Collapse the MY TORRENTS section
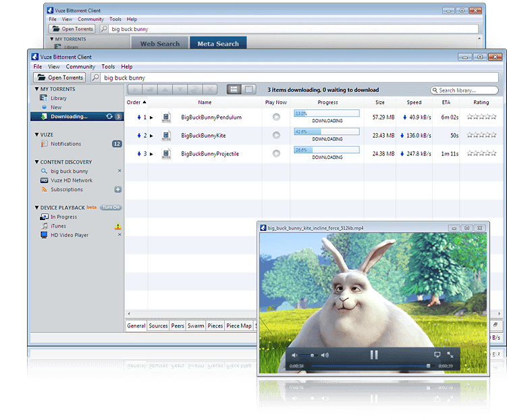507x420 pixels. pos(36,89)
